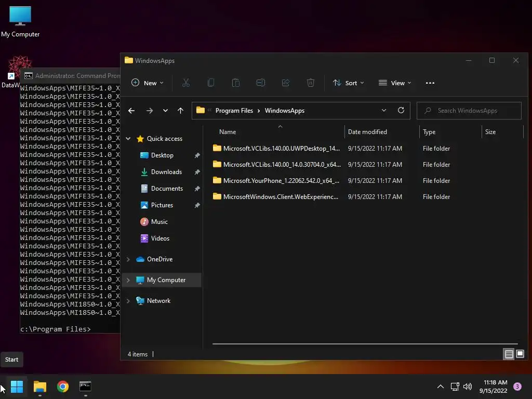
Task: Click the Search WindowsApps field
Action: [x=469, y=111]
